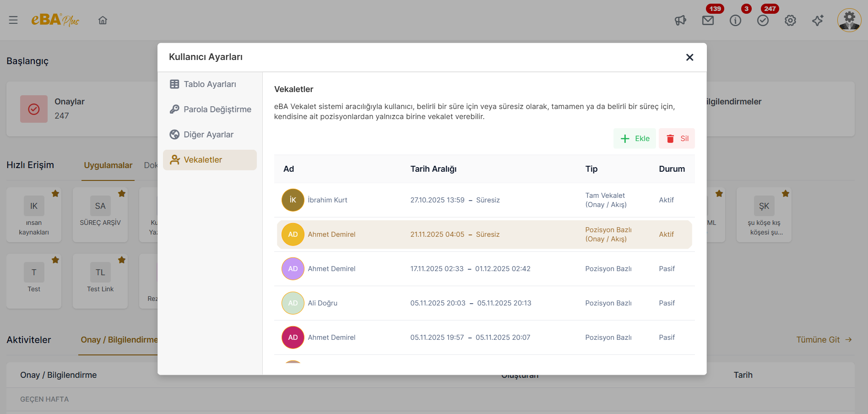This screenshot has width=868, height=414.
Task: Toggle favorite star on Test Link tile
Action: [122, 260]
